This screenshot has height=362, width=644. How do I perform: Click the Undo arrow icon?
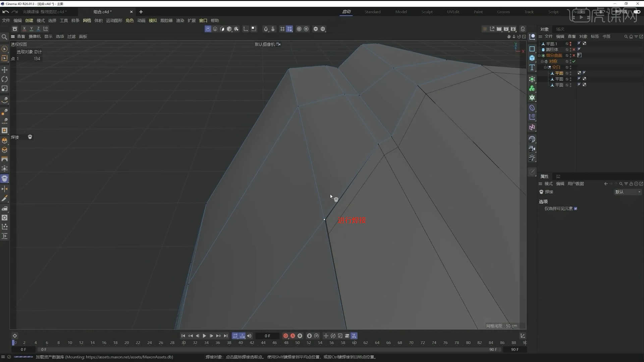(x=5, y=12)
